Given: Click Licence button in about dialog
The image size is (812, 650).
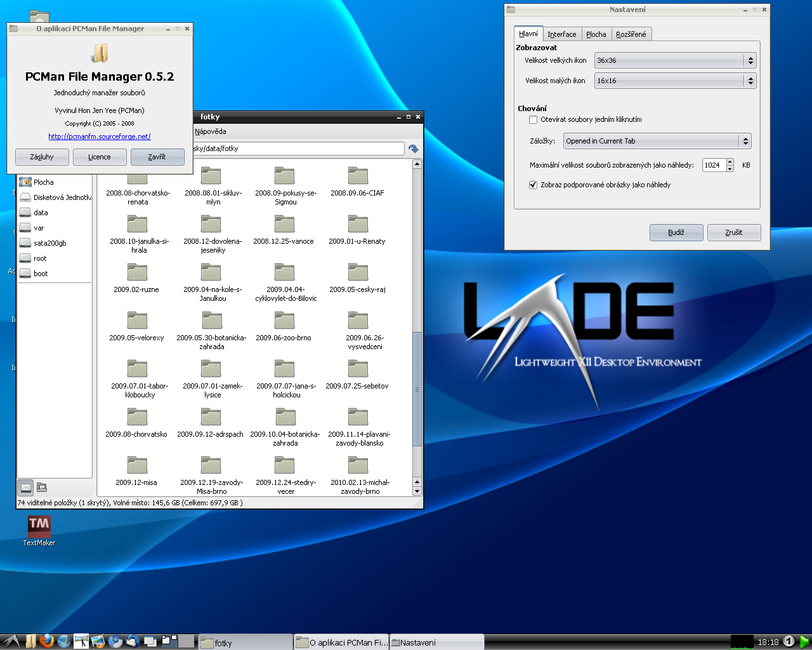Looking at the screenshot, I should 100,157.
